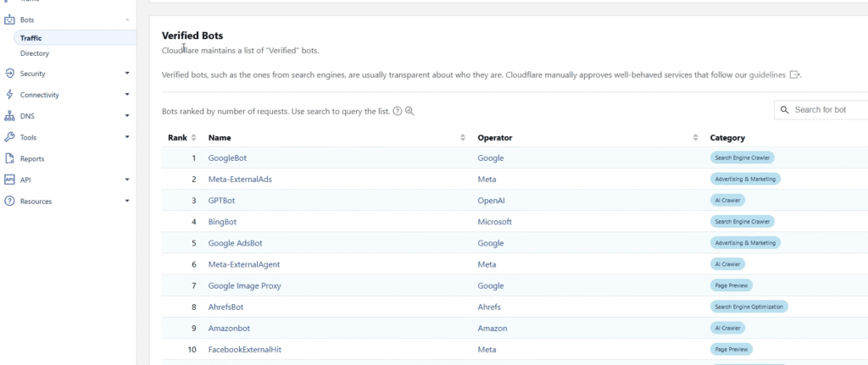The image size is (868, 365).
Task: Click Advertising & Marketing tag for Meta-ExternalAds
Action: pos(746,180)
